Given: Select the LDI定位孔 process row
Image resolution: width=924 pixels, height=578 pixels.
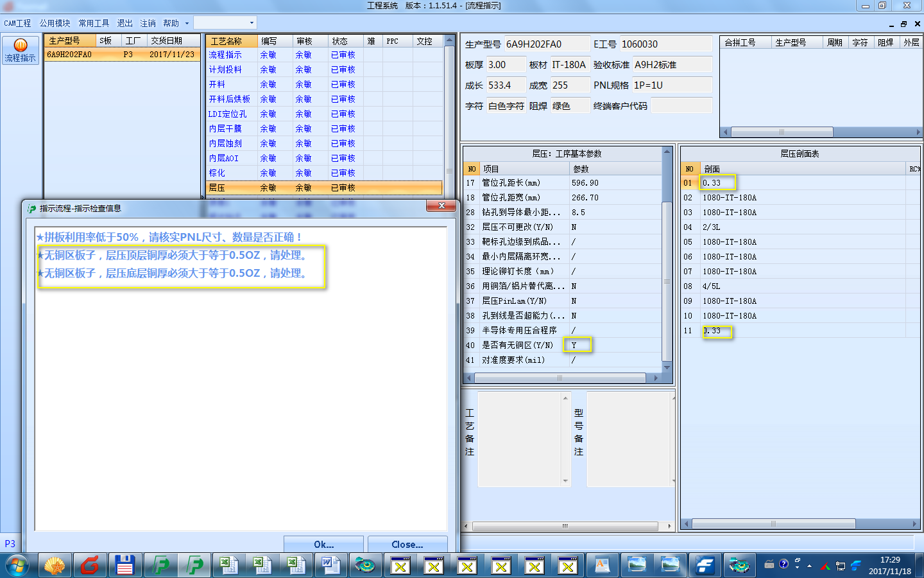Looking at the screenshot, I should coord(324,114).
